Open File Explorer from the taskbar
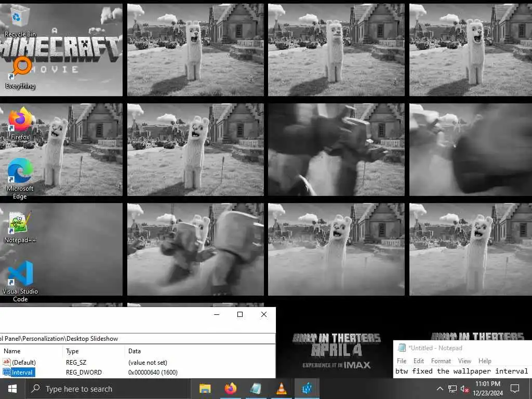 tap(205, 389)
